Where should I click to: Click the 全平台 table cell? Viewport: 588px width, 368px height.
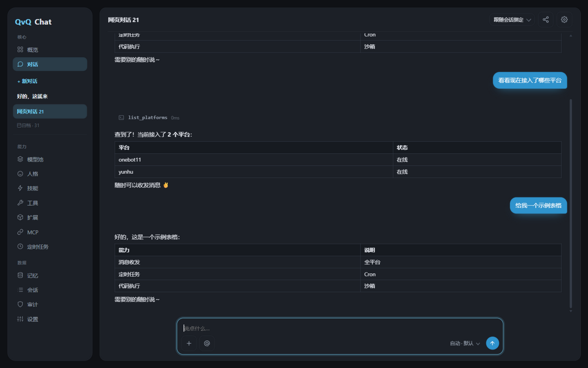(461, 262)
